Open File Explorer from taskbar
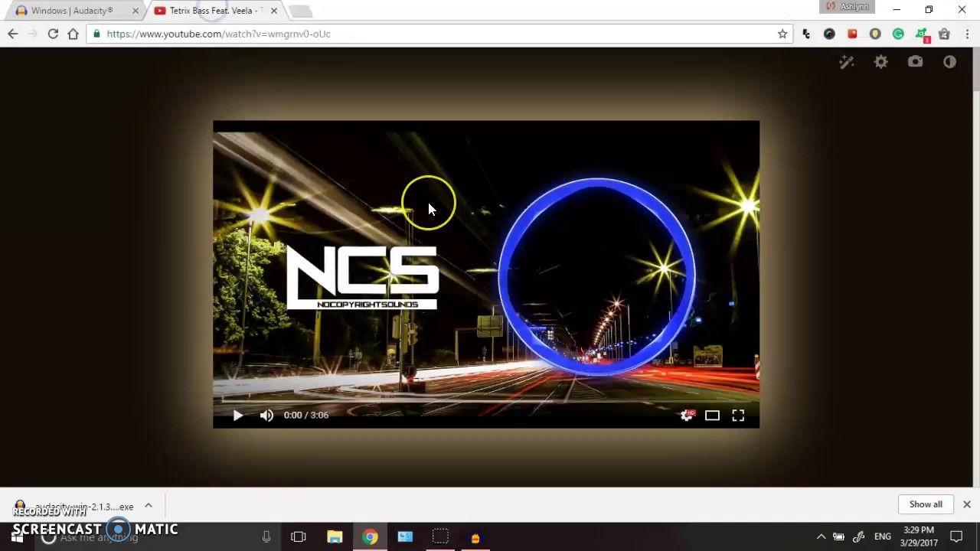 click(x=335, y=537)
